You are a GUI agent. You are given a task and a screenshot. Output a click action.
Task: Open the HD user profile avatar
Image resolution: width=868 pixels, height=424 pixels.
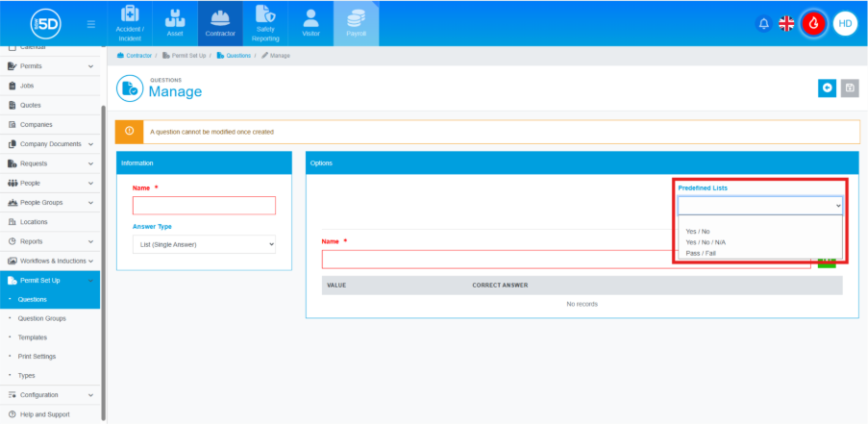pyautogui.click(x=845, y=24)
